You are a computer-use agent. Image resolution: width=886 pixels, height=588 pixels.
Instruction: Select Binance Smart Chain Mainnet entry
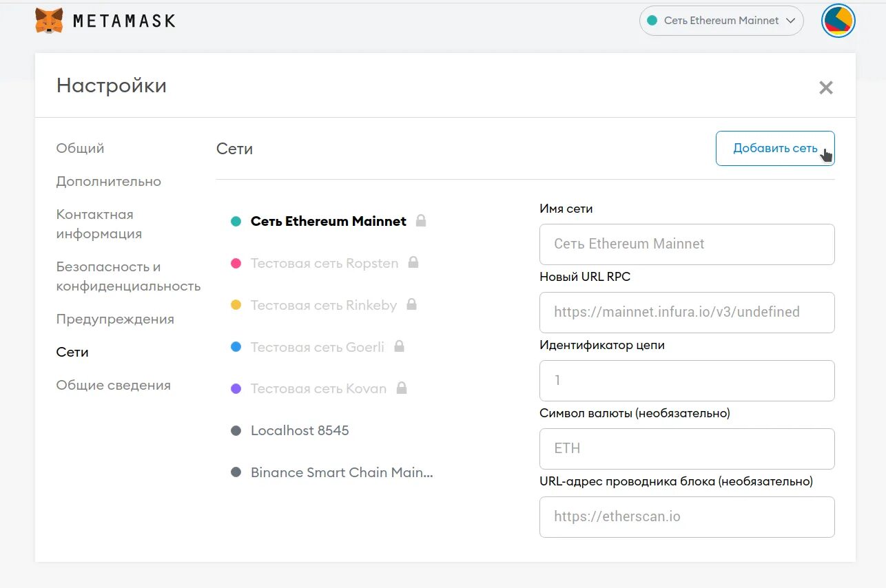(x=341, y=472)
